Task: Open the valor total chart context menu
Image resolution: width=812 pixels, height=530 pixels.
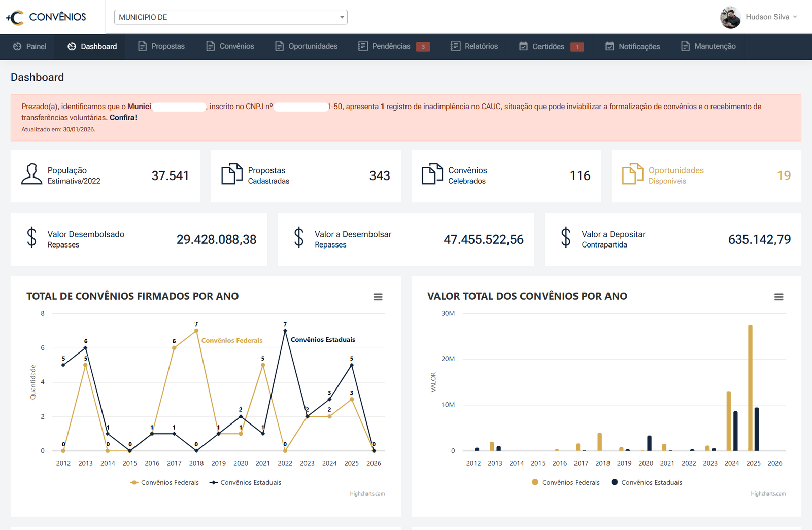Action: pyautogui.click(x=779, y=297)
